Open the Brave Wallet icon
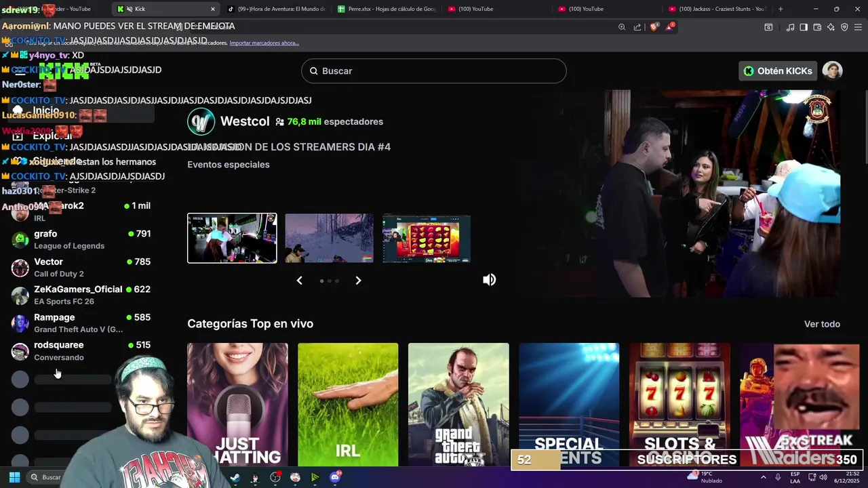 tap(817, 27)
